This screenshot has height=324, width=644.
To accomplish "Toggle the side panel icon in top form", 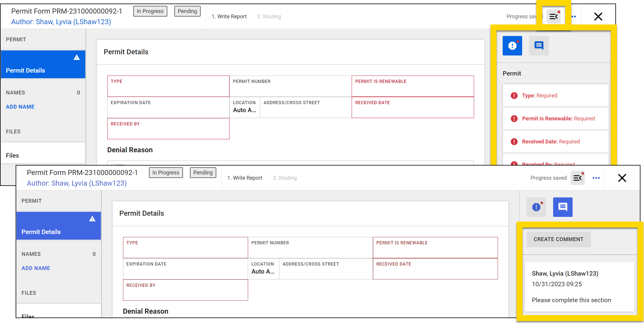I will coord(553,17).
